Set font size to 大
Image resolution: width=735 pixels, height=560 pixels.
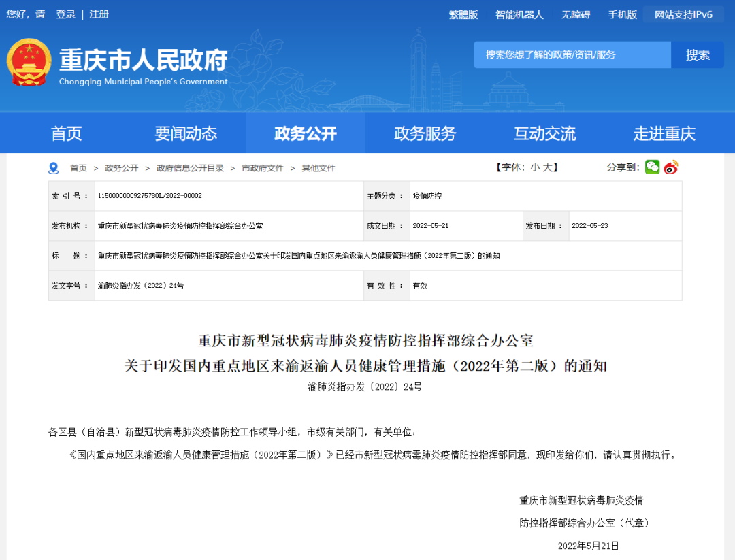click(x=547, y=168)
